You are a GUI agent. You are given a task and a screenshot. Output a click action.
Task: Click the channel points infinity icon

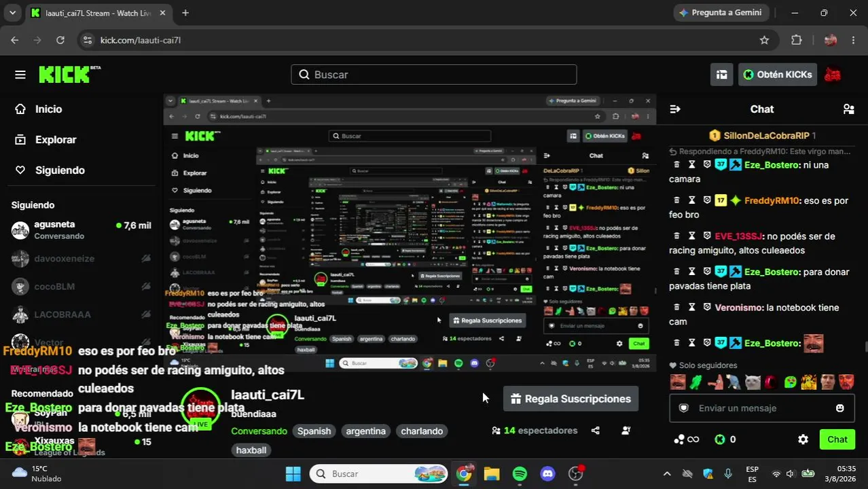(x=686, y=439)
